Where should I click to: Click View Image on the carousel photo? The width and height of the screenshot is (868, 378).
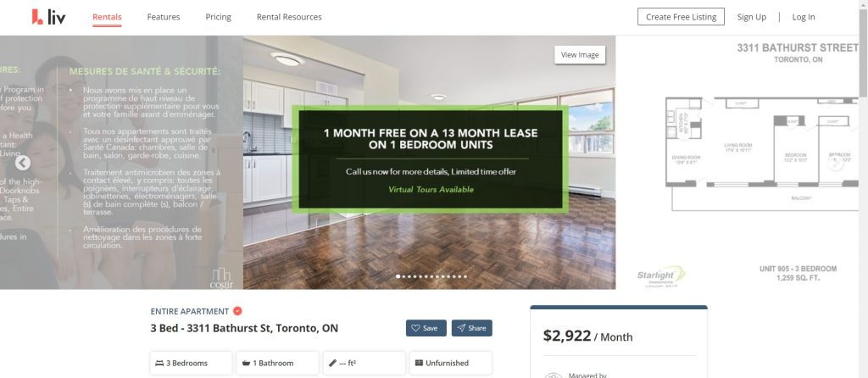(x=580, y=55)
